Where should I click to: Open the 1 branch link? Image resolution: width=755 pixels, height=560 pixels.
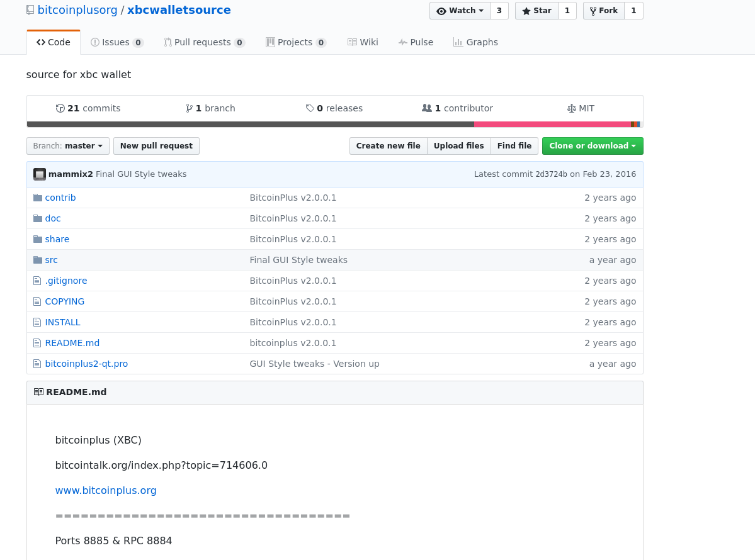[x=210, y=108]
